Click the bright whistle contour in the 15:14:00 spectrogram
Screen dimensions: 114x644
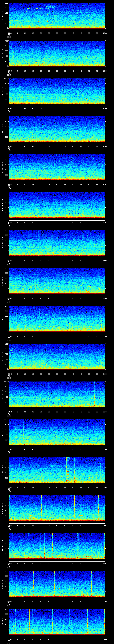point(41,9)
